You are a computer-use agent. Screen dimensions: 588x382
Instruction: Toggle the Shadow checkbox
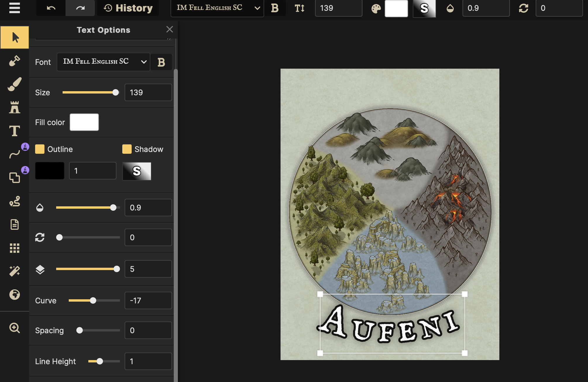click(127, 149)
